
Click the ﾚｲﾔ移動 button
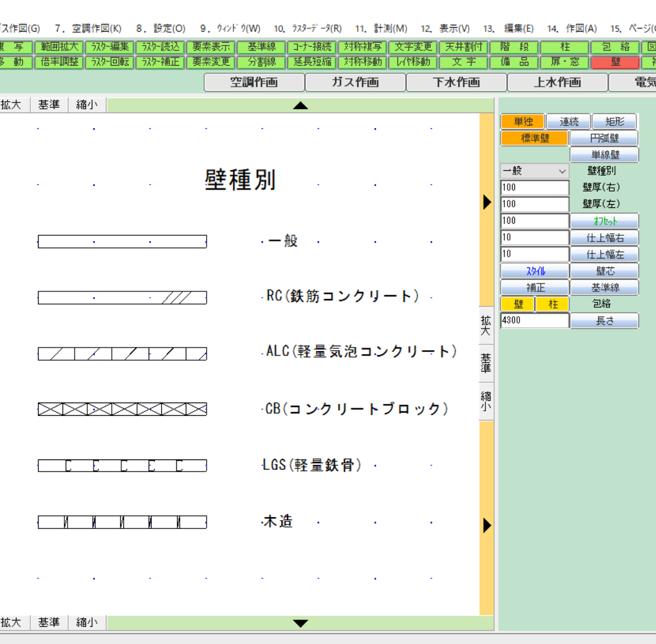(x=413, y=63)
